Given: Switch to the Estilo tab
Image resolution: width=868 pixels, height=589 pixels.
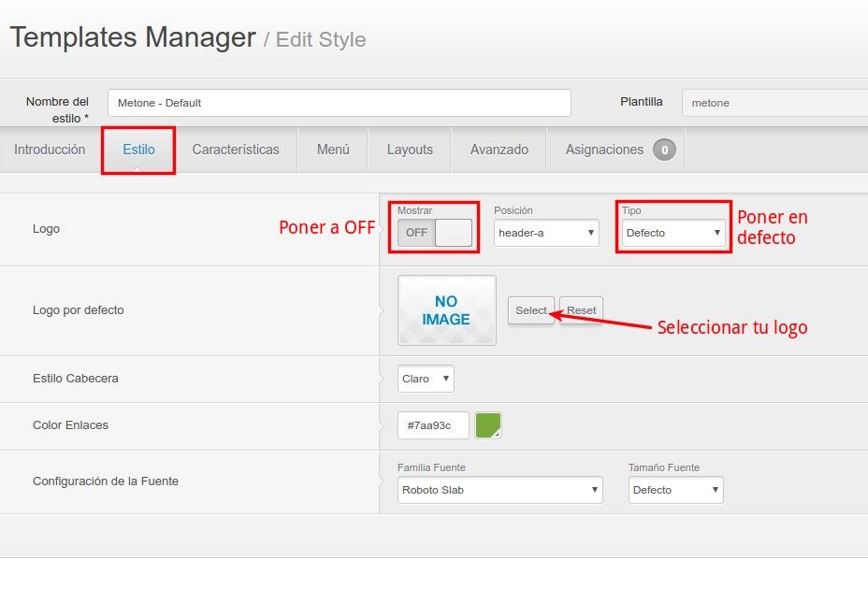Looking at the screenshot, I should [x=138, y=150].
